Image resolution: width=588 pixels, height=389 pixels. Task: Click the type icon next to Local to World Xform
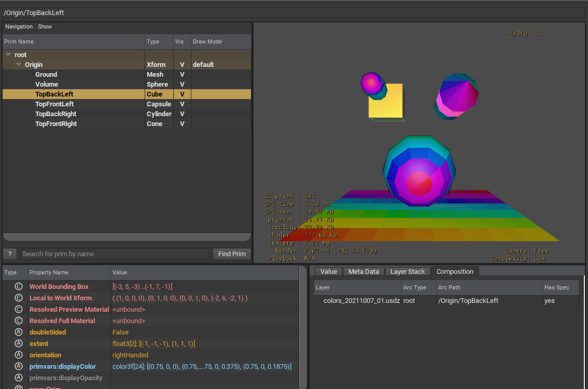coord(19,298)
